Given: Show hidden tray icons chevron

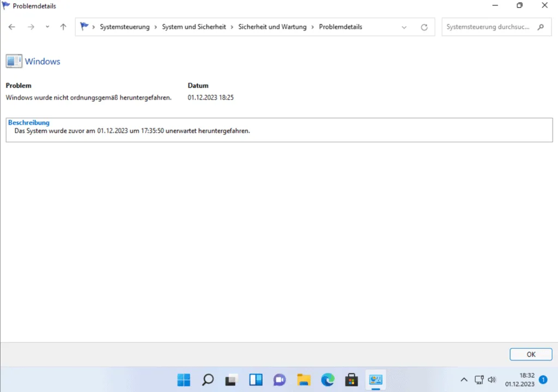Looking at the screenshot, I should [x=464, y=379].
